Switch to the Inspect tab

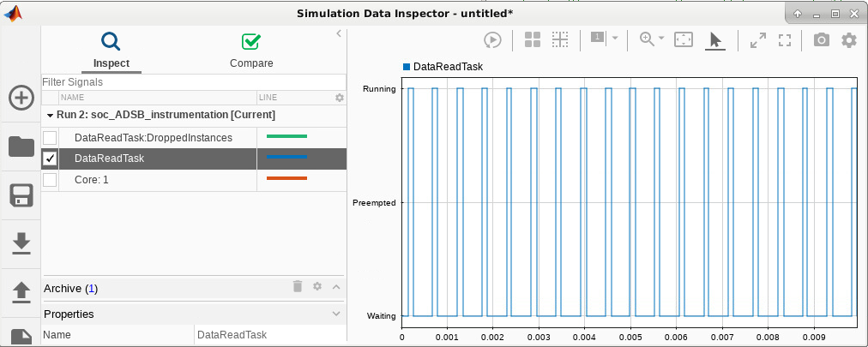tap(111, 50)
